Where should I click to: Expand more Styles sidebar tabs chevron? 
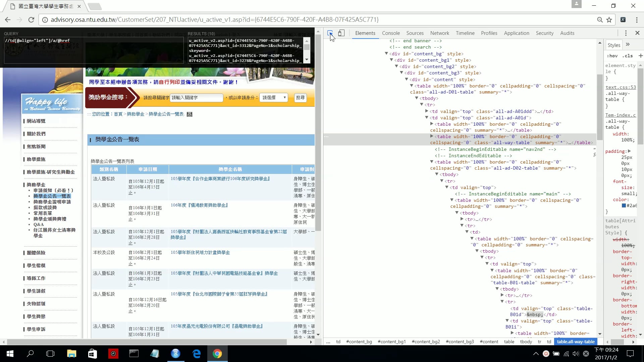tap(628, 45)
